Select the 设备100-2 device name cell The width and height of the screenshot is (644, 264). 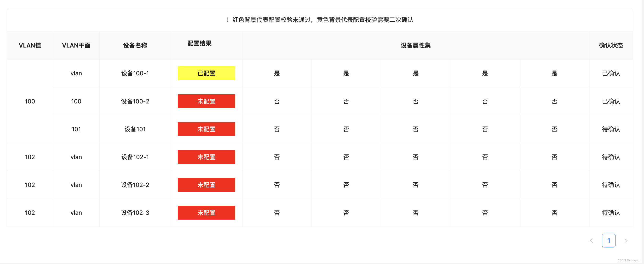coord(135,101)
